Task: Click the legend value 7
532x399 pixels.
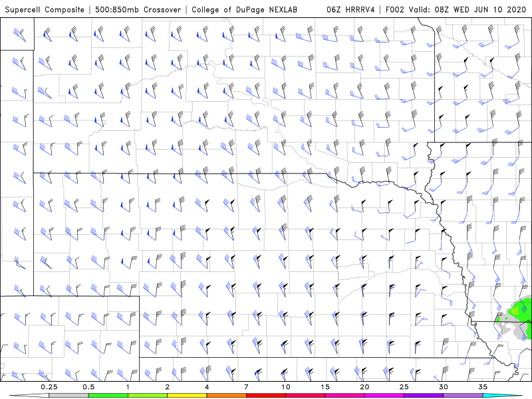Action: point(246,387)
